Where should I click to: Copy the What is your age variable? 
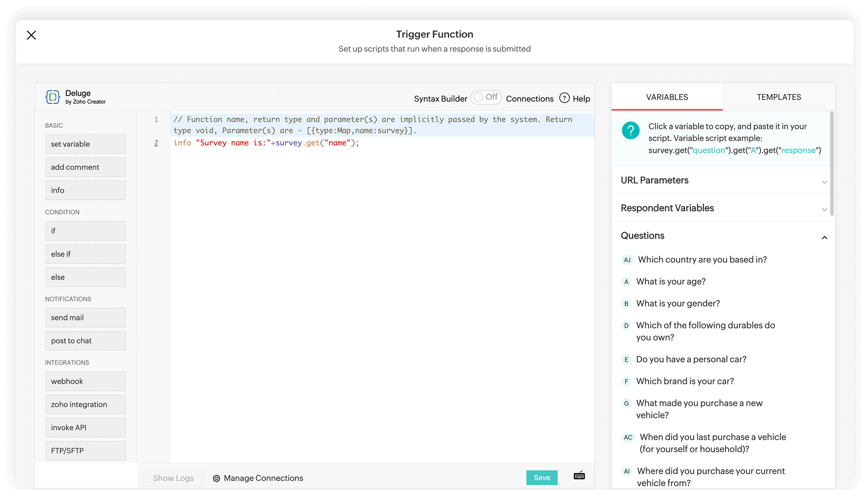tap(670, 281)
